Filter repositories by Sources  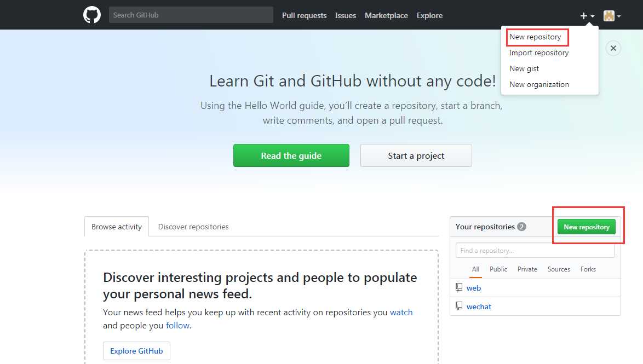pos(559,269)
